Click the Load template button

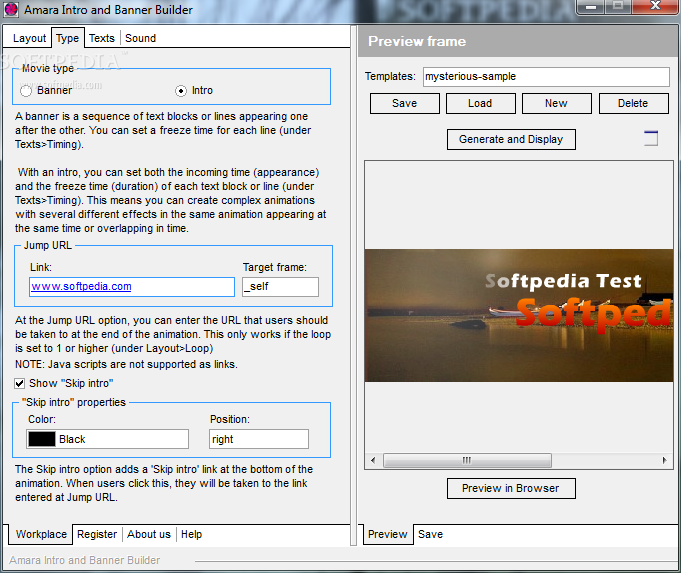tap(480, 103)
